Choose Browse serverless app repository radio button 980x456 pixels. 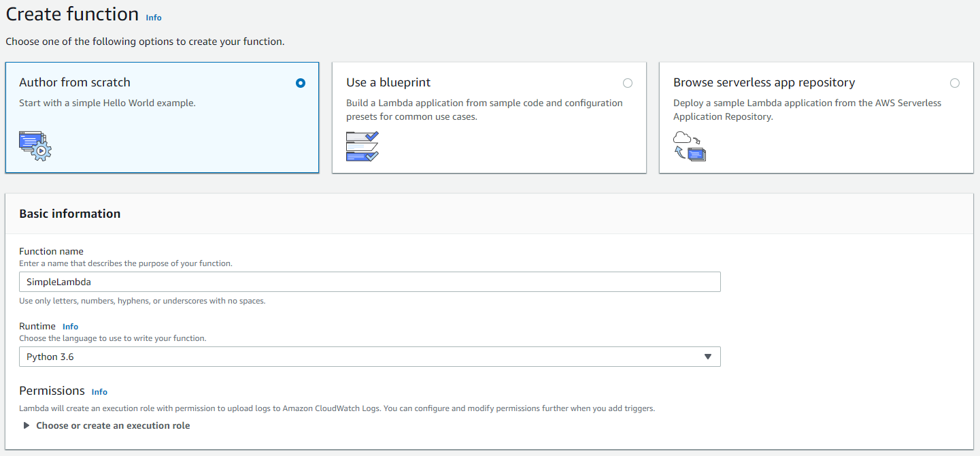pos(954,83)
